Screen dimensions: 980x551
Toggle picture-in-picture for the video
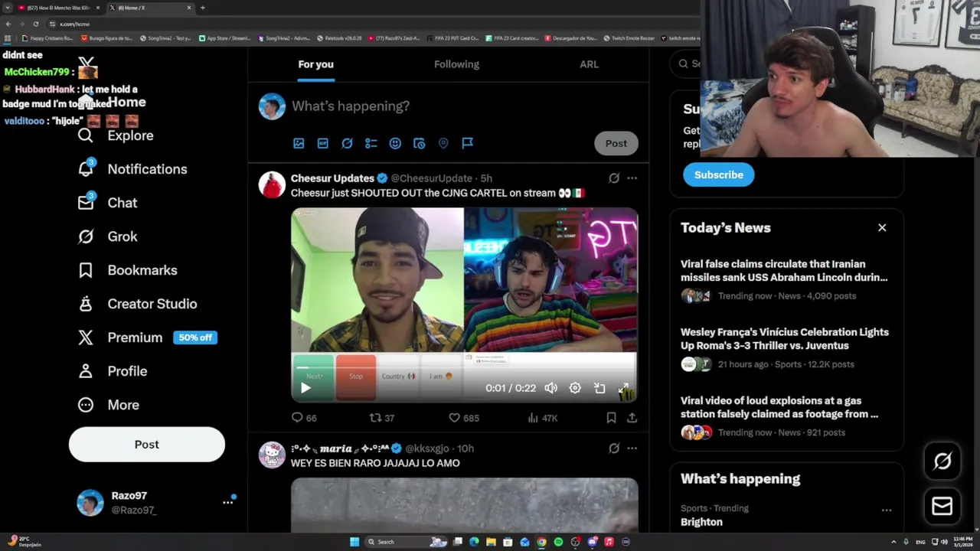tap(599, 388)
